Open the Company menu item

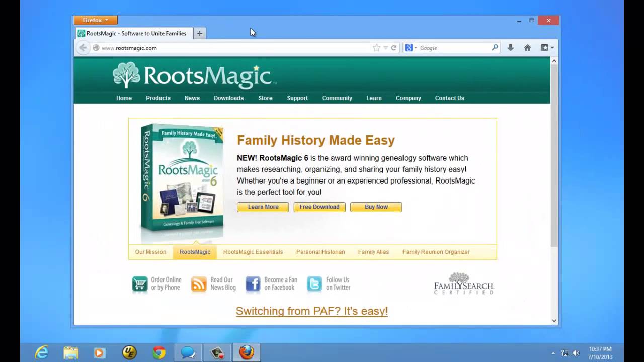click(408, 98)
